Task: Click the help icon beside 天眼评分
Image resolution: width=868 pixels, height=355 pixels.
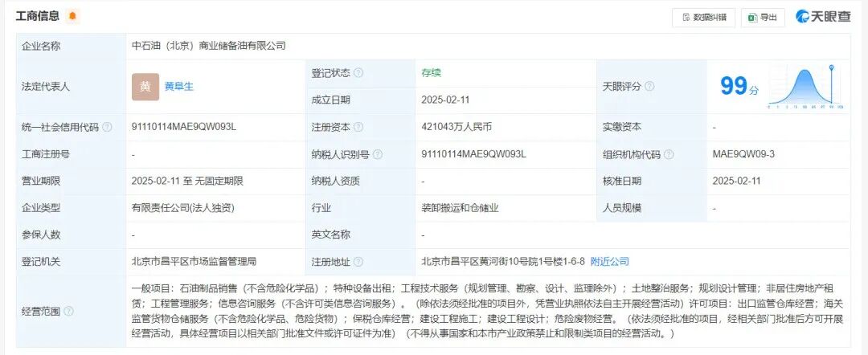Action: point(650,87)
